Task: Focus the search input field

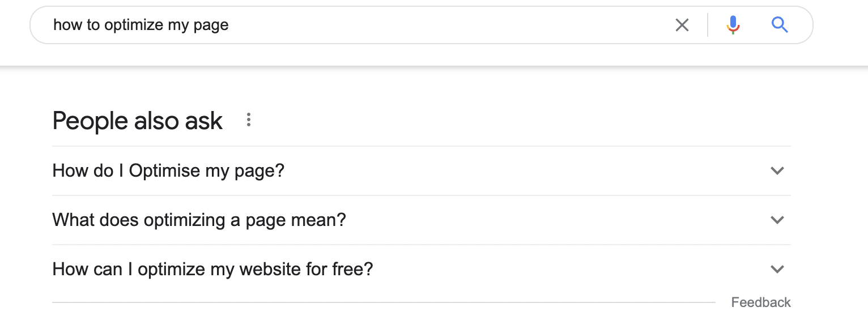Action: click(357, 25)
